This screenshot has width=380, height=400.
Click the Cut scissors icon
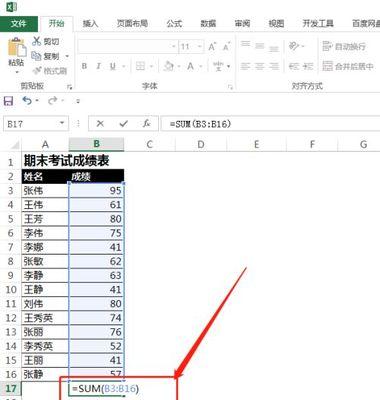[x=36, y=41]
